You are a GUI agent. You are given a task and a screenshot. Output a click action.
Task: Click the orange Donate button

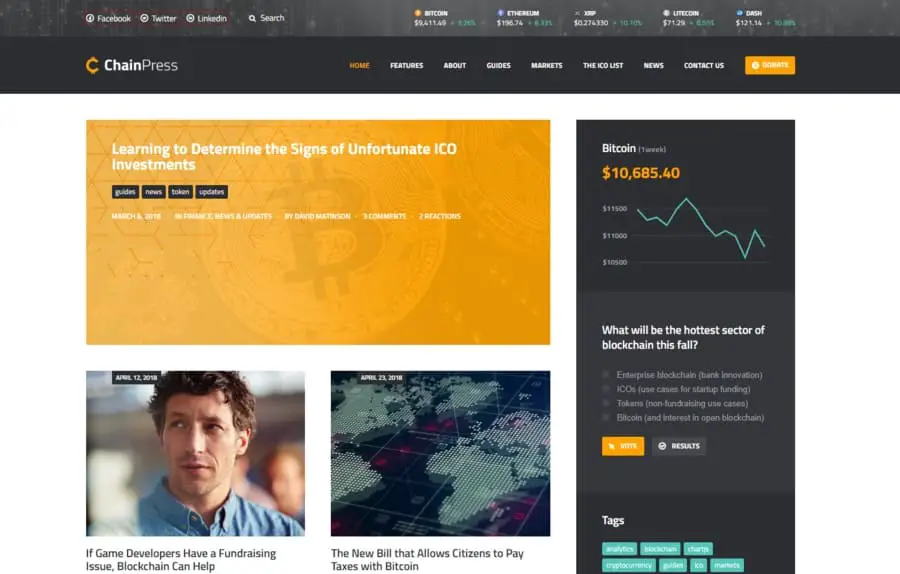point(770,65)
